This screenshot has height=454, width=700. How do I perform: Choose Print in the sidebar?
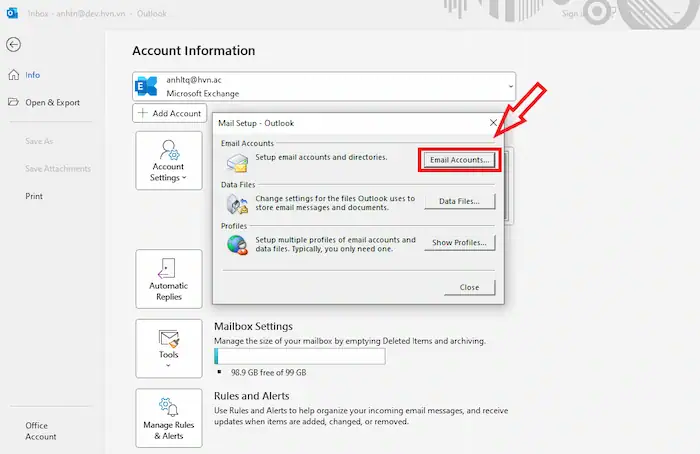point(34,196)
